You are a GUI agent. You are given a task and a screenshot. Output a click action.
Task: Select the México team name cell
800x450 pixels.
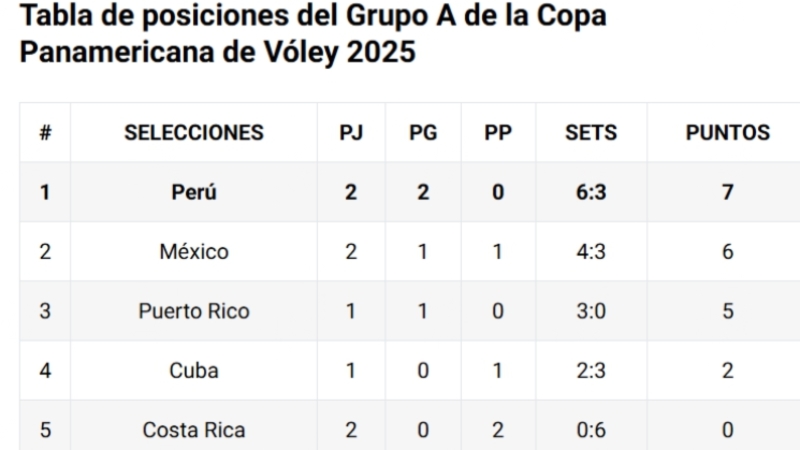[x=194, y=252]
